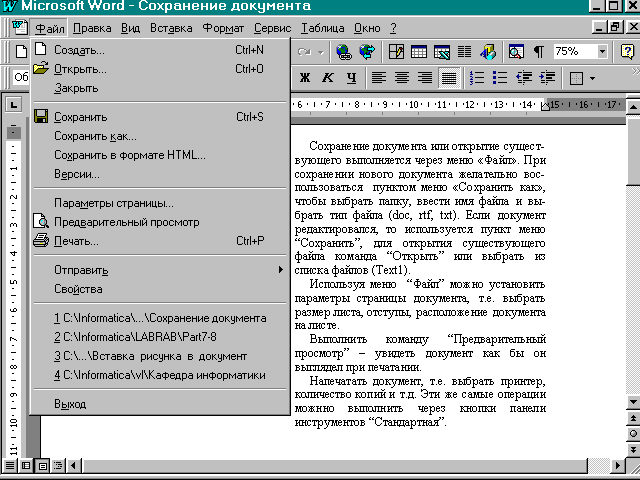Image resolution: width=640 pixels, height=480 pixels.
Task: Choose Печать... in the Файл menu
Action: 159,241
